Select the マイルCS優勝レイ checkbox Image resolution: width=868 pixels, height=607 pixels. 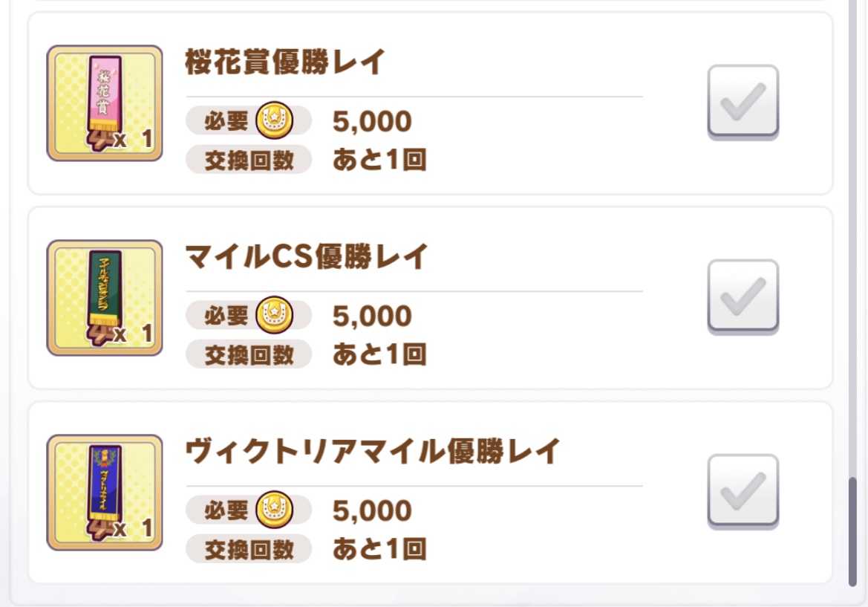click(x=743, y=296)
